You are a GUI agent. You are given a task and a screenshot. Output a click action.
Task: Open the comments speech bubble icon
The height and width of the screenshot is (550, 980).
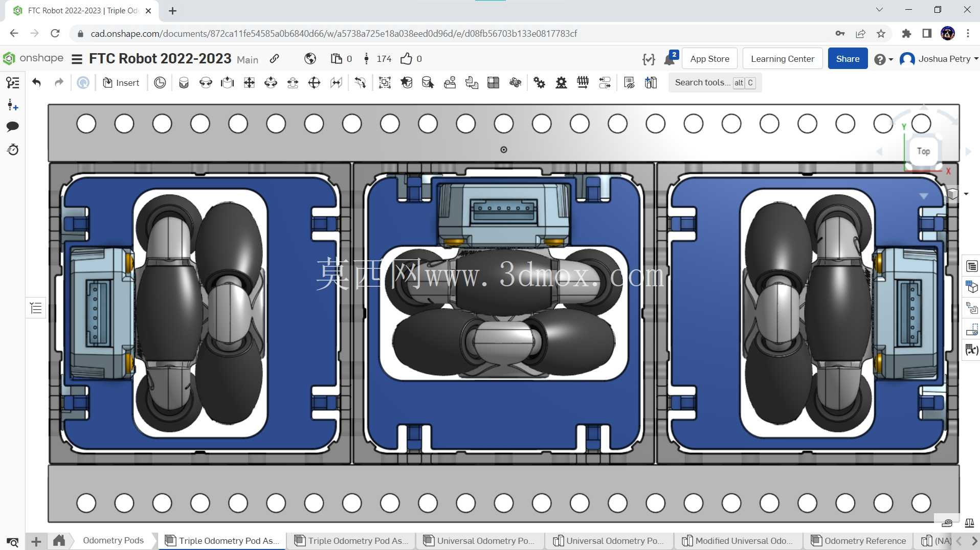point(13,126)
